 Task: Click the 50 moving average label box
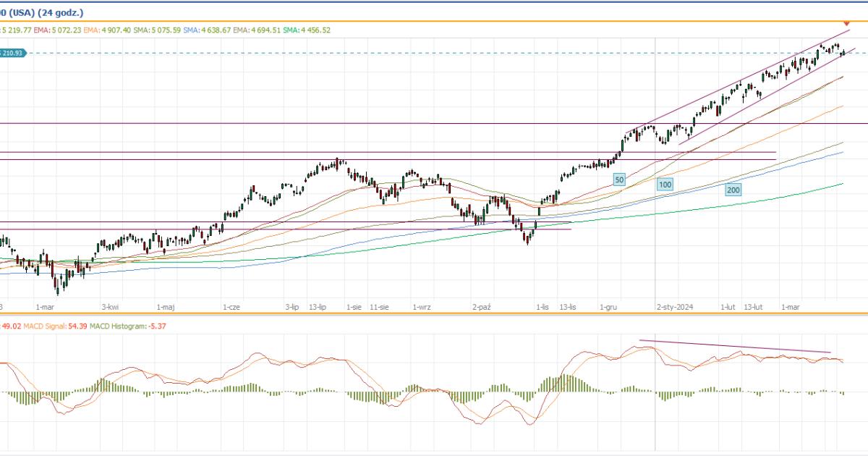(x=619, y=179)
